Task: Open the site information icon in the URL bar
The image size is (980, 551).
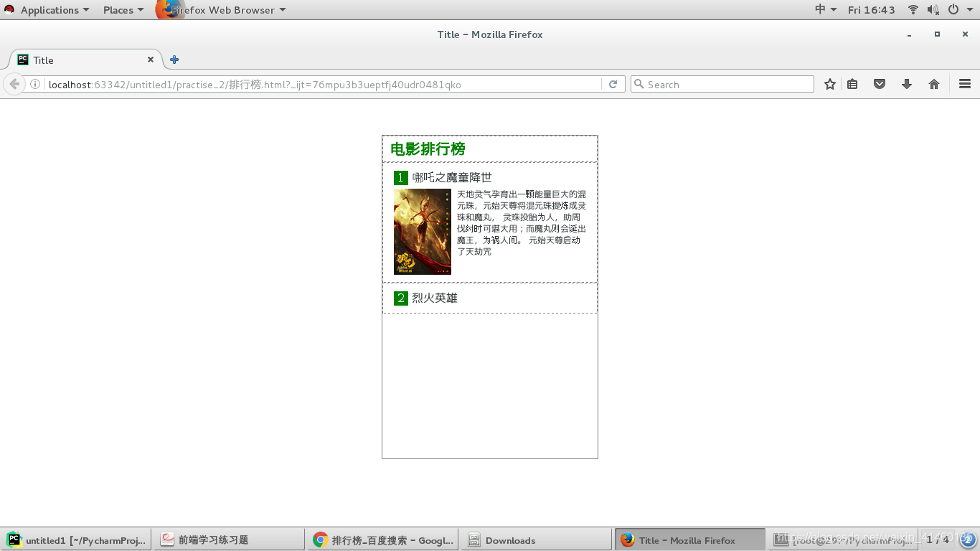Action: [x=35, y=85]
